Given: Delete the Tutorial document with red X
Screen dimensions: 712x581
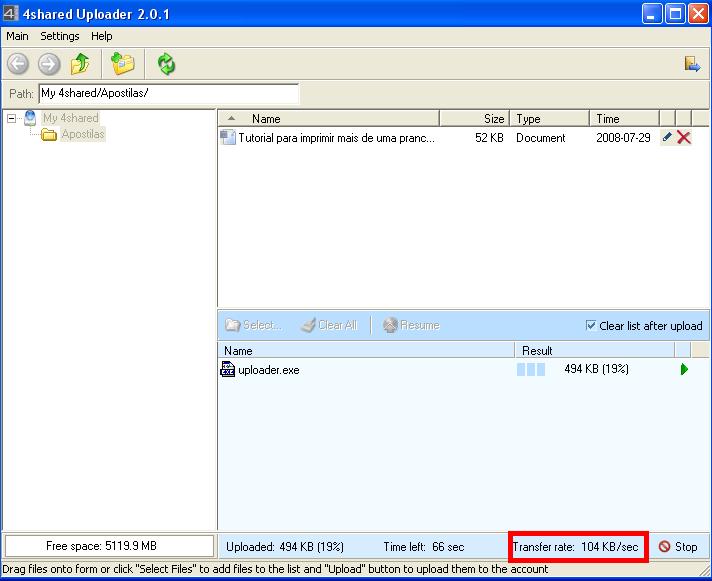Looking at the screenshot, I should (684, 137).
